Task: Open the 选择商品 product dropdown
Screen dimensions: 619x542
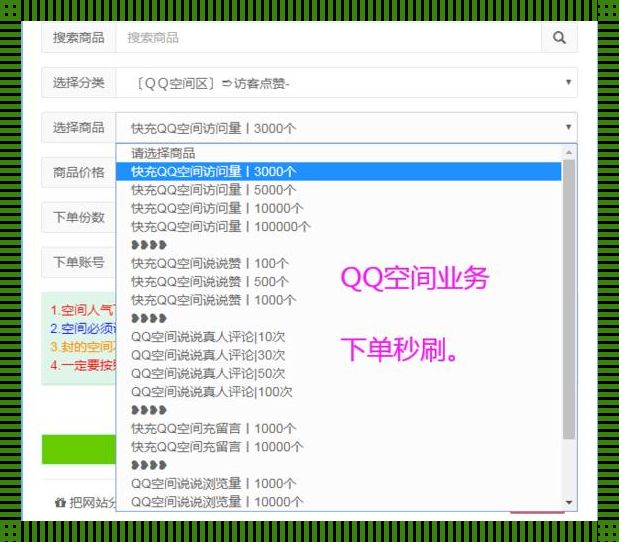Action: tap(347, 128)
